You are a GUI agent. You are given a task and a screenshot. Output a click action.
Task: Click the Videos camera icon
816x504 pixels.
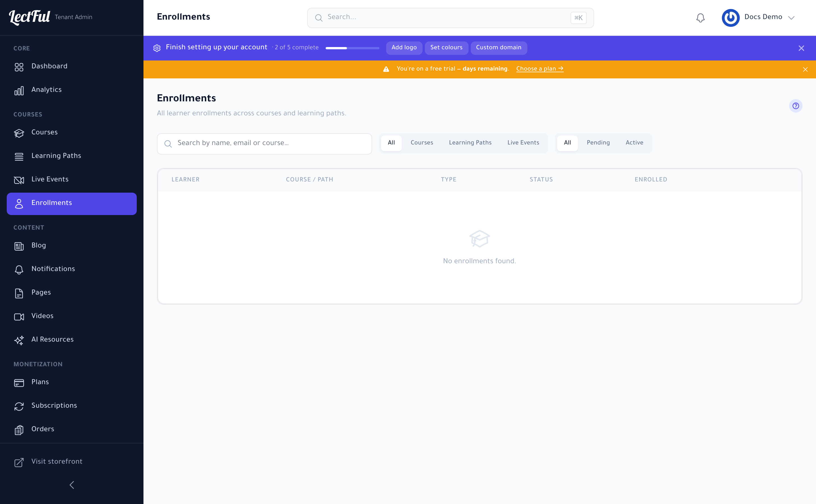(19, 317)
